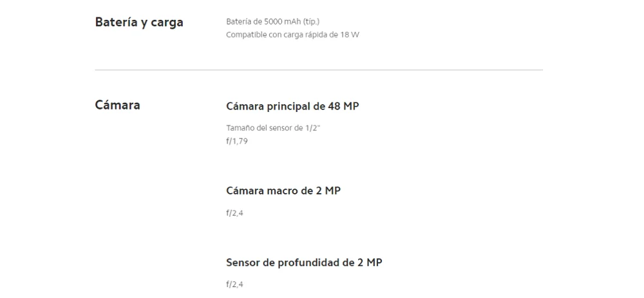Click the word principal in camera title
This screenshot has height=298, width=644.
(289, 107)
